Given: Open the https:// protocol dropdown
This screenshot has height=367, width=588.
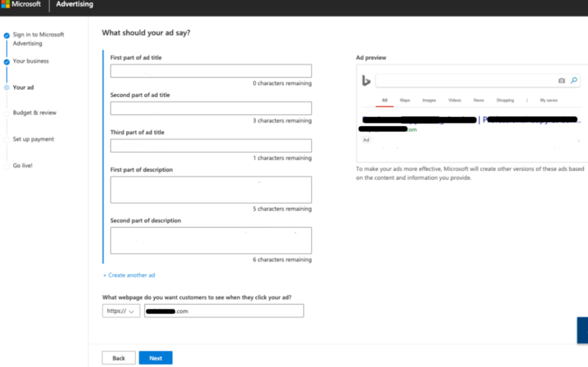Looking at the screenshot, I should click(121, 311).
